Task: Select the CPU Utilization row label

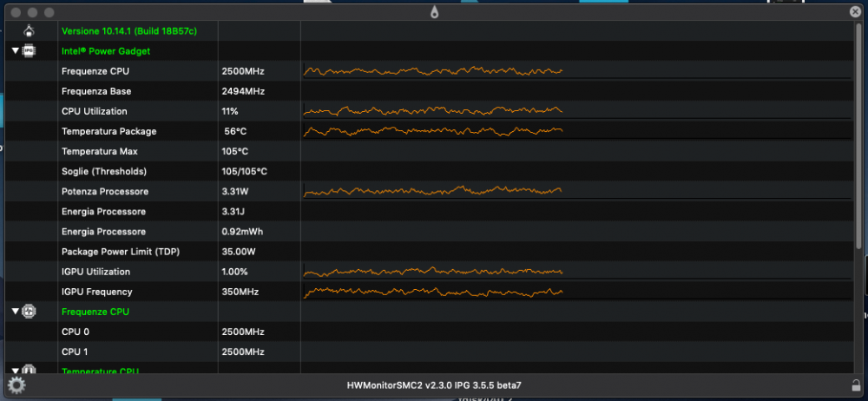Action: pos(94,111)
